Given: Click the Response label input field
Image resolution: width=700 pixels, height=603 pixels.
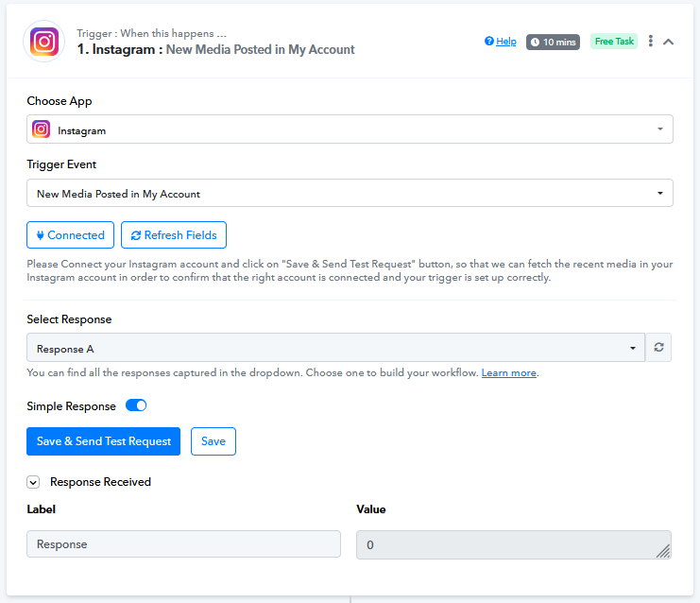Looking at the screenshot, I should pyautogui.click(x=183, y=544).
